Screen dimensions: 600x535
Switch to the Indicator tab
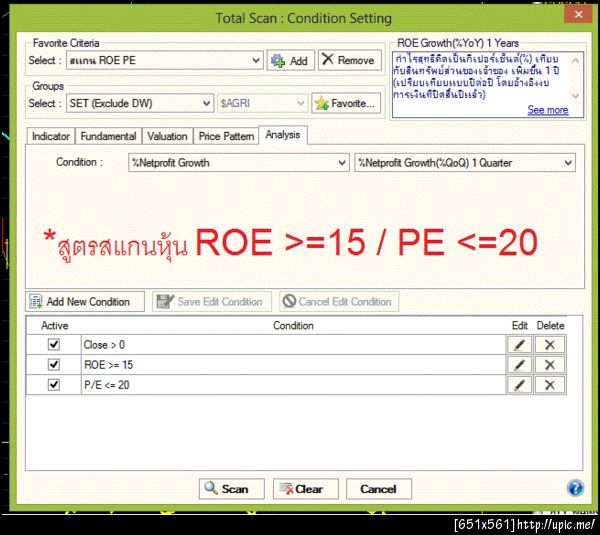tap(51, 136)
